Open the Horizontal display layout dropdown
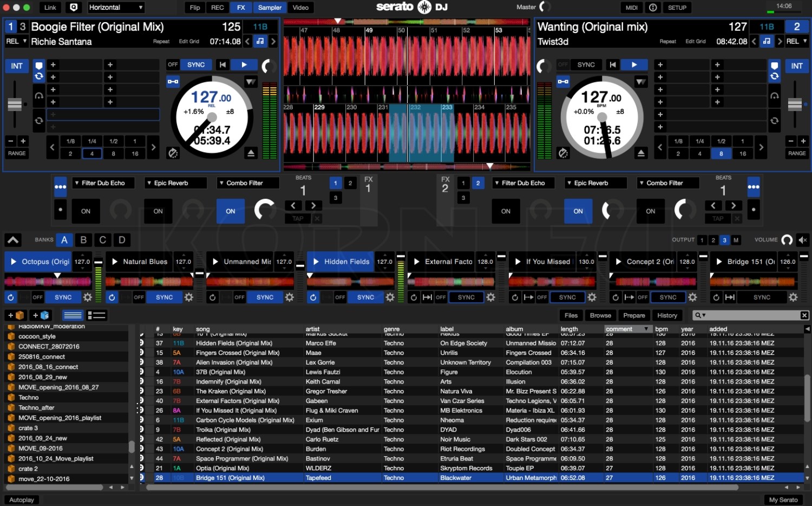812x506 pixels. coord(115,8)
